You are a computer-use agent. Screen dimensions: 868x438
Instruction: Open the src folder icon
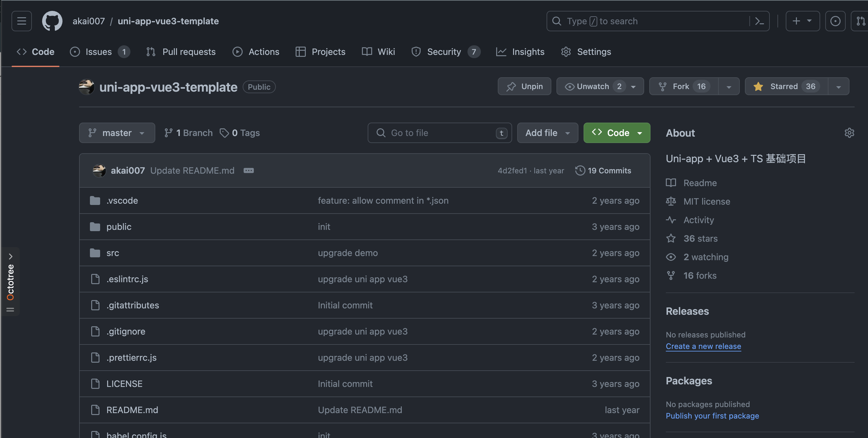point(95,253)
